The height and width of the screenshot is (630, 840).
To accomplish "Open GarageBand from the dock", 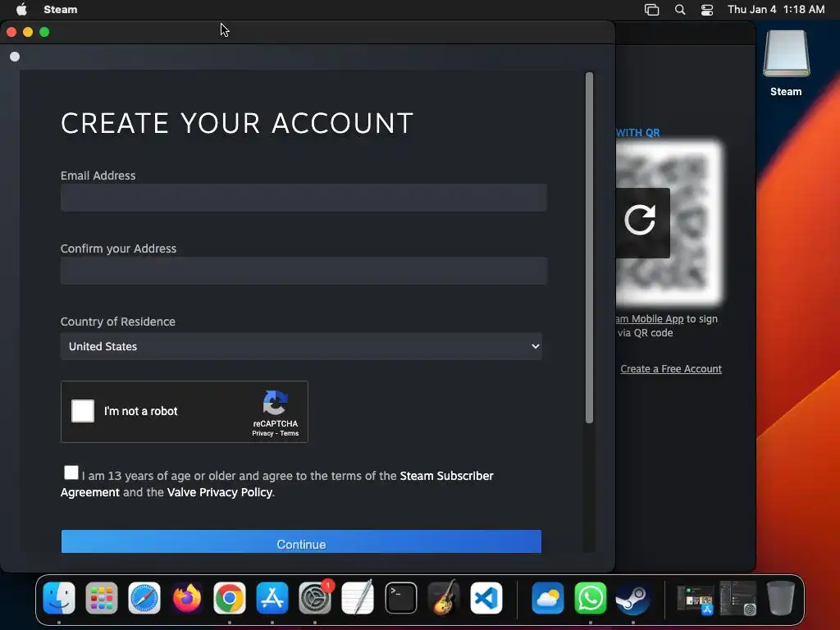I will pos(444,598).
